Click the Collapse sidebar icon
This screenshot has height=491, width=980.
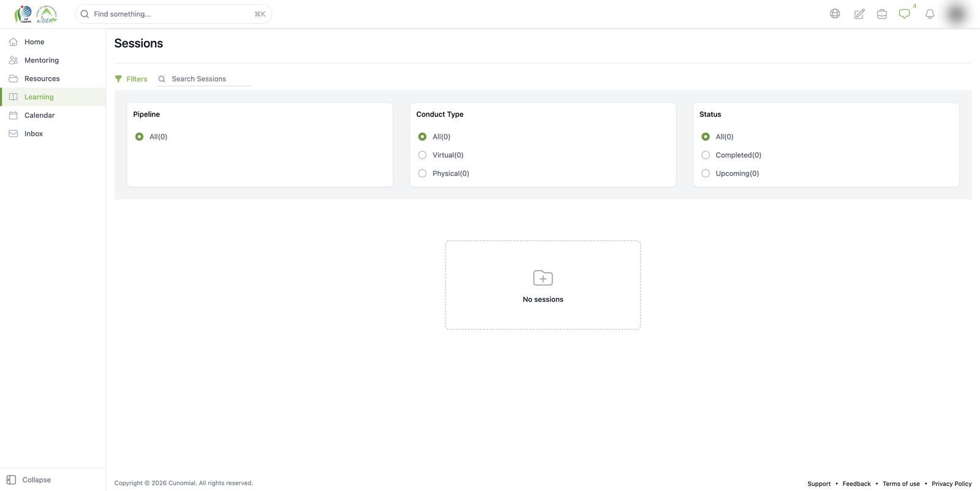click(x=11, y=480)
